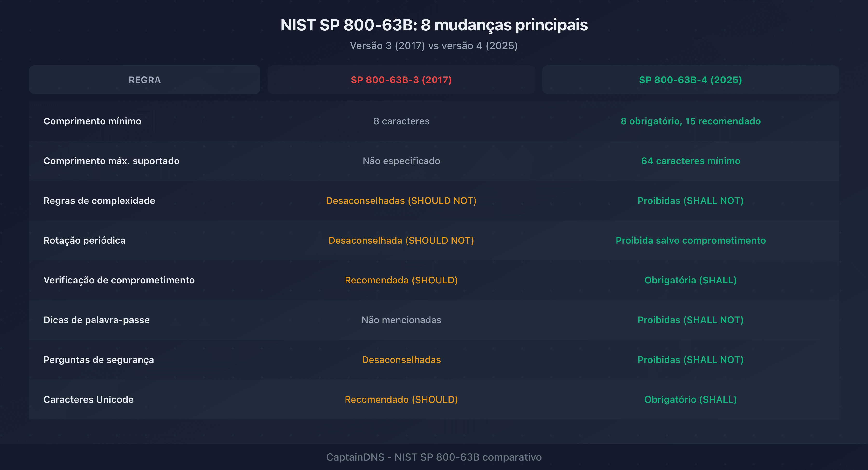
Task: Click the 'Recomendado (SHOULD)' cell
Action: coord(401,399)
